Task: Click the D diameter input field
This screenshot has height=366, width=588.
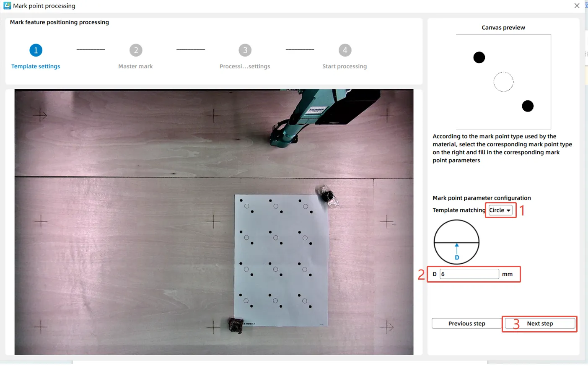Action: click(x=469, y=274)
